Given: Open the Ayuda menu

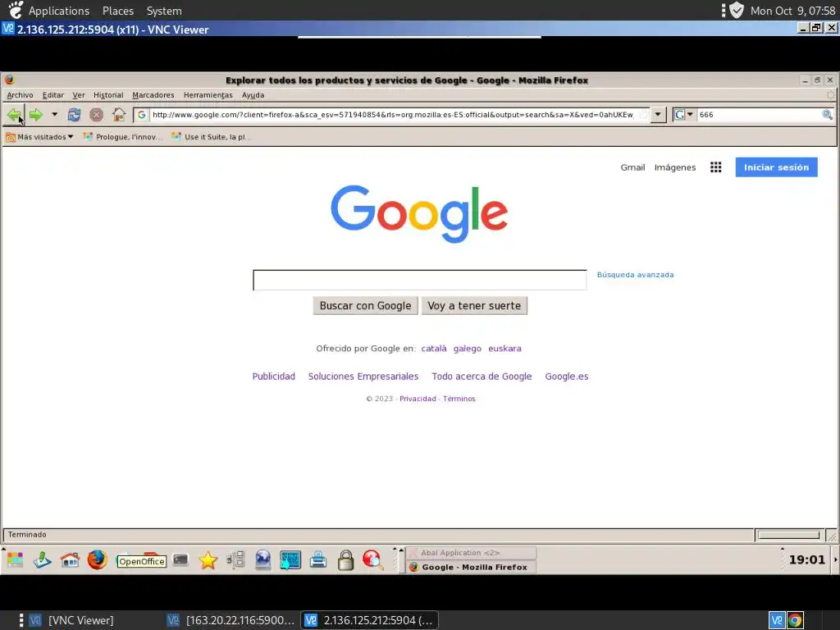Looking at the screenshot, I should click(x=253, y=95).
